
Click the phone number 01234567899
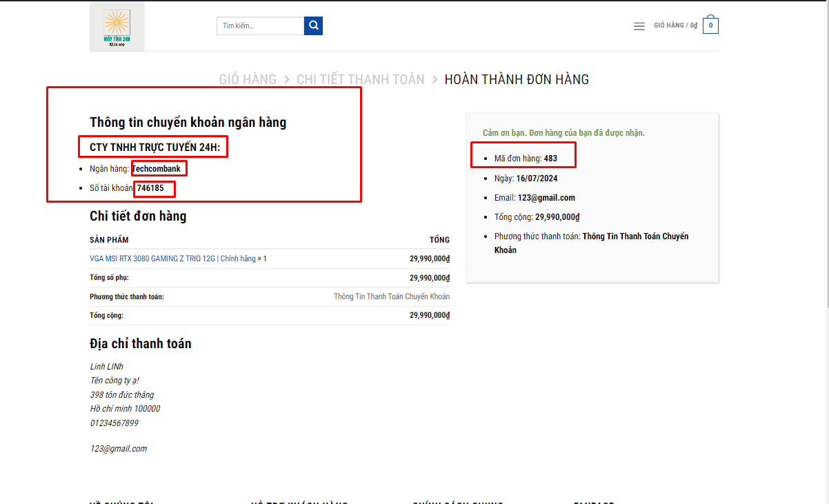[x=114, y=423]
